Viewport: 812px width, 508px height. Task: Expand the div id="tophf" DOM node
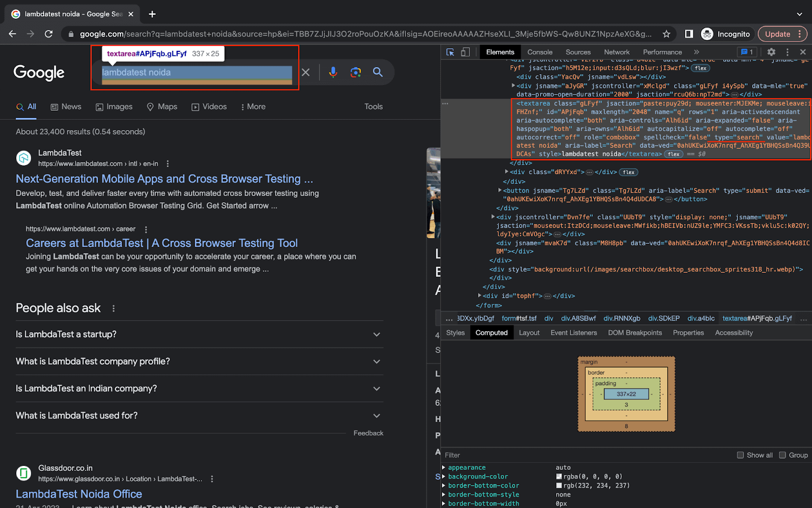click(x=480, y=296)
